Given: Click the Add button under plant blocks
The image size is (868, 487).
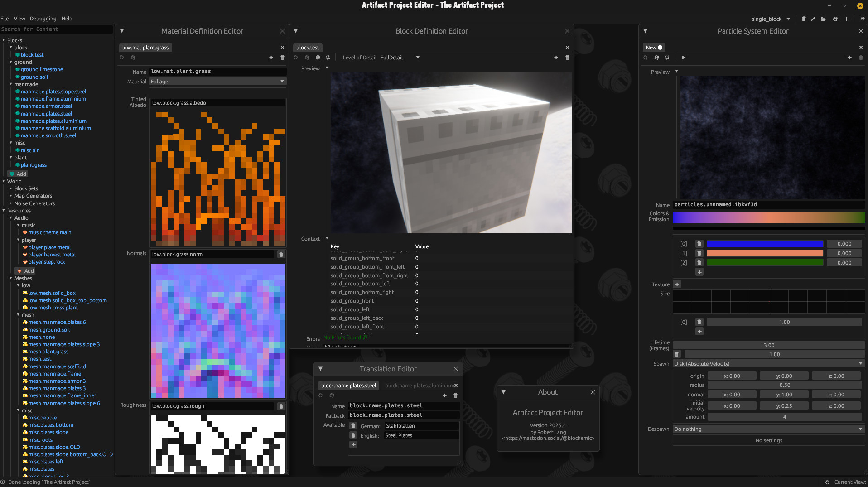Looking at the screenshot, I should [x=18, y=174].
